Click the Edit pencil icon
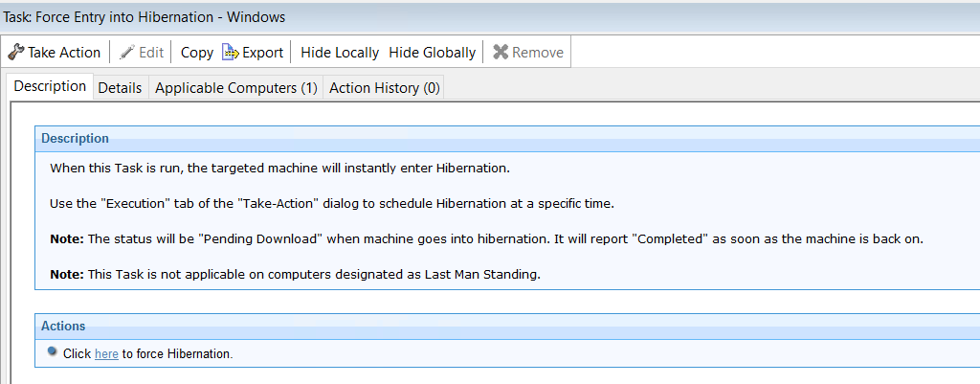980x384 pixels. coord(126,53)
